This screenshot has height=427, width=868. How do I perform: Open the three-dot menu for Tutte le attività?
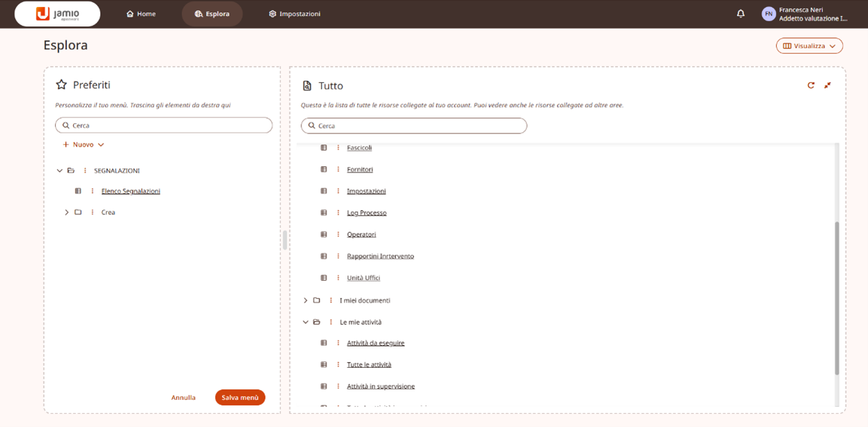point(338,364)
